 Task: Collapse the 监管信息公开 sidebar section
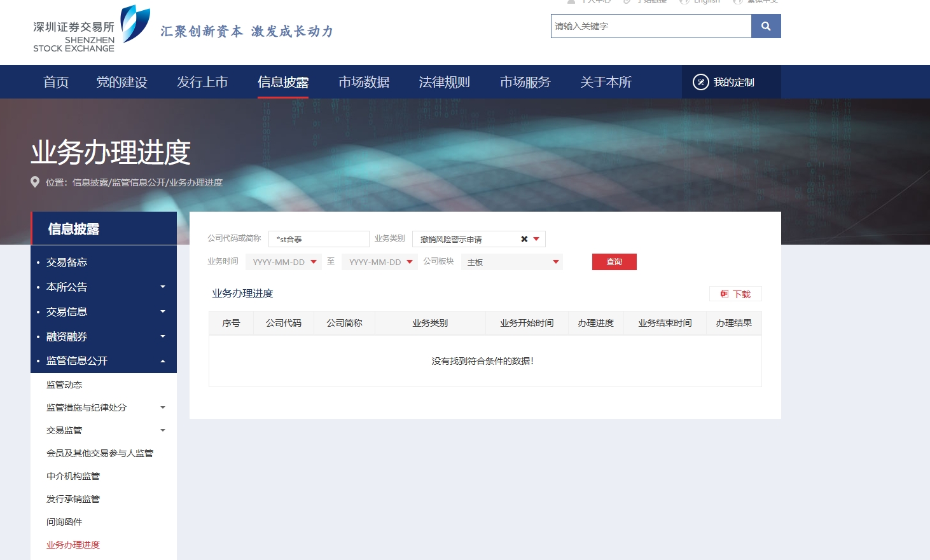coord(163,361)
